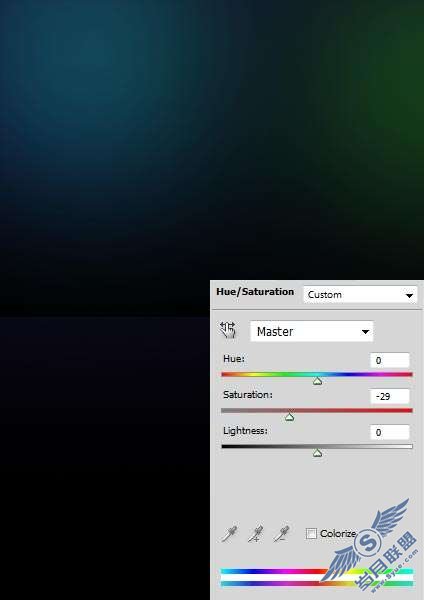
Task: Select the subtract-from-sample eyedropper
Action: 281,533
